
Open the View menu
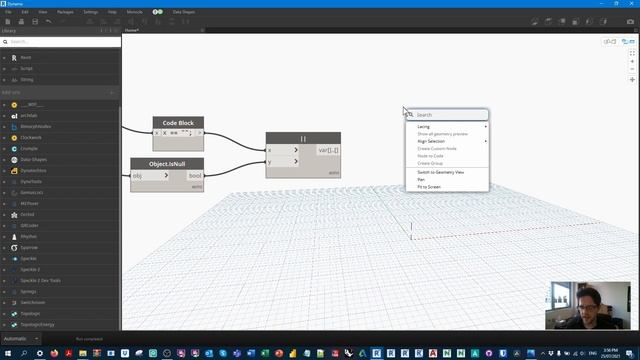pyautogui.click(x=42, y=12)
